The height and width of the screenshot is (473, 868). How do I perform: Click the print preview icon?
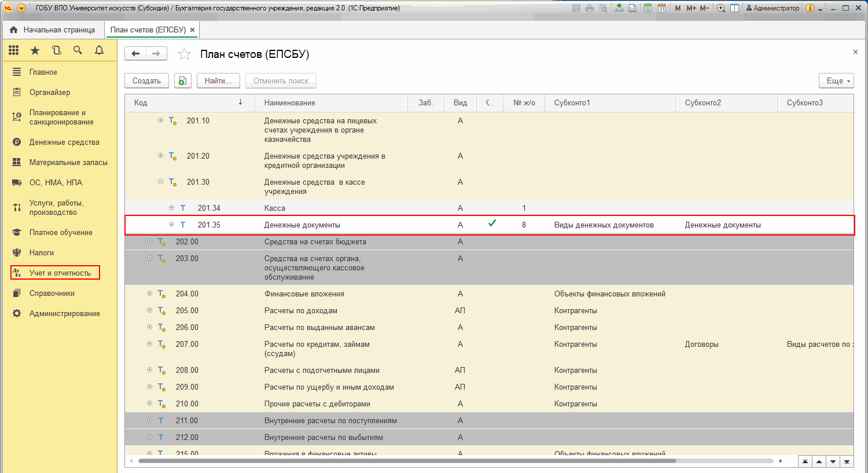click(x=604, y=8)
